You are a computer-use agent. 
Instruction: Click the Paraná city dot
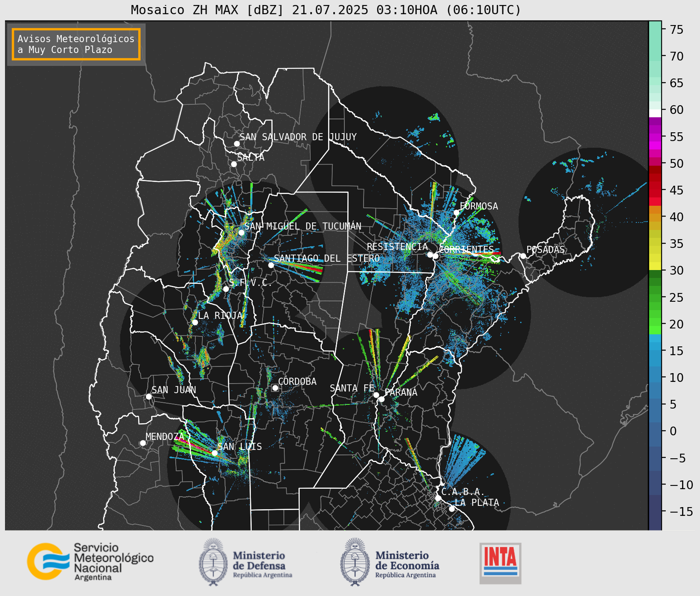(382, 399)
